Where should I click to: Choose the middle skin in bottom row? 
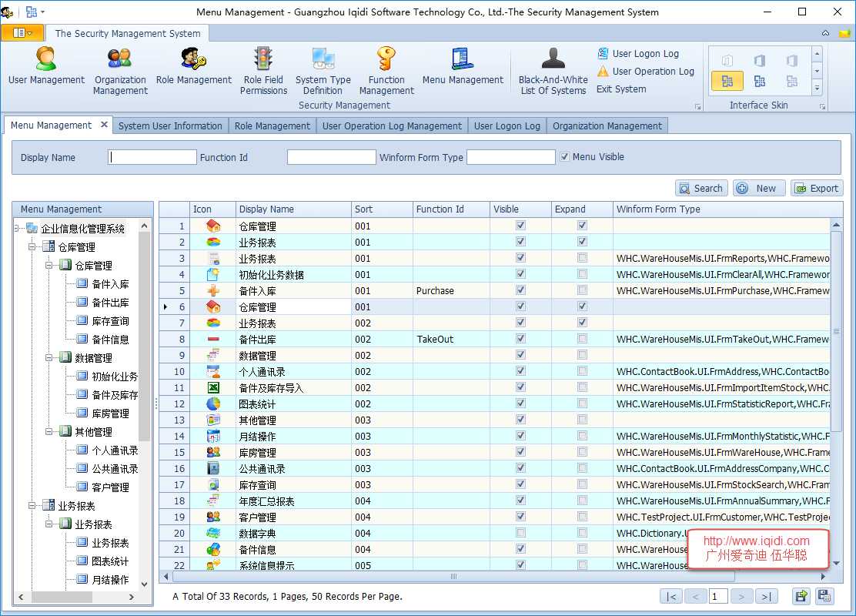(x=759, y=82)
